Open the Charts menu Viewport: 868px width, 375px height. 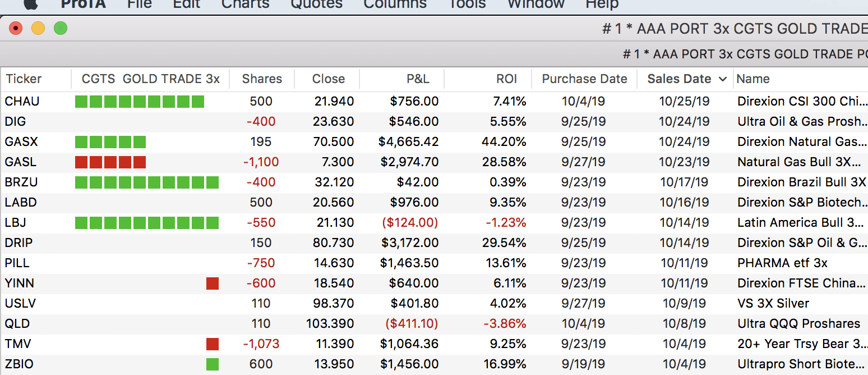click(245, 4)
